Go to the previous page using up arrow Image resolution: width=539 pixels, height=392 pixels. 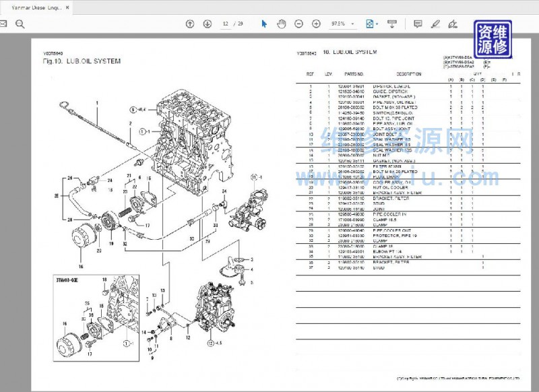pyautogui.click(x=189, y=24)
